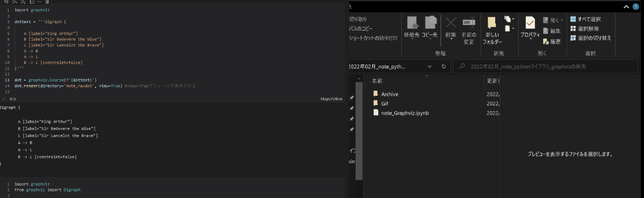Click the 削除 (Delete) X icon in Explorer ribbon
The image size is (644, 198).
point(451,23)
